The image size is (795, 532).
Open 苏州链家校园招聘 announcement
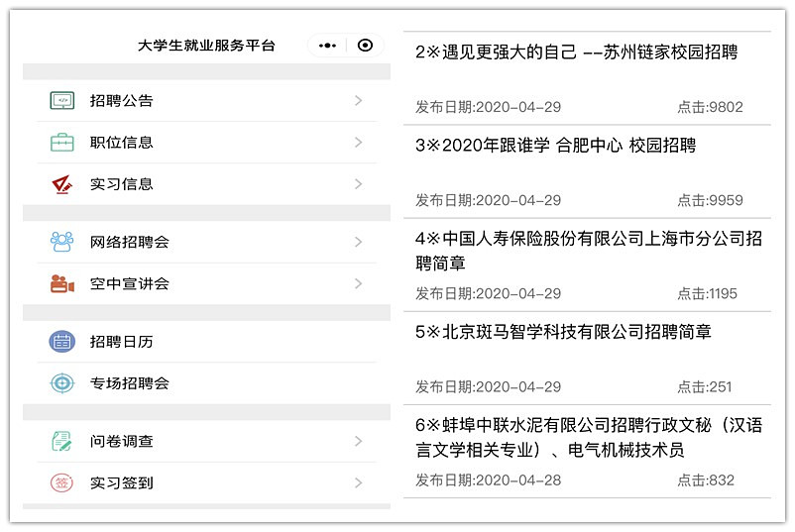(x=576, y=53)
